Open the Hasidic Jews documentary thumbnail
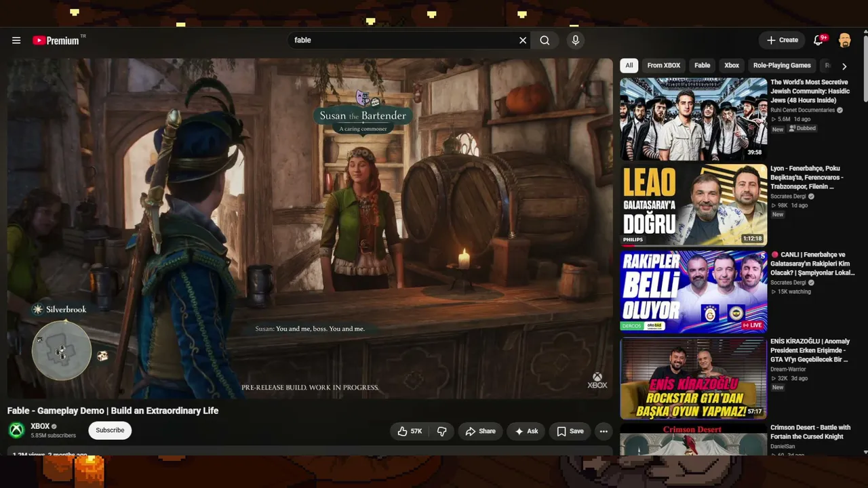 [x=693, y=119]
